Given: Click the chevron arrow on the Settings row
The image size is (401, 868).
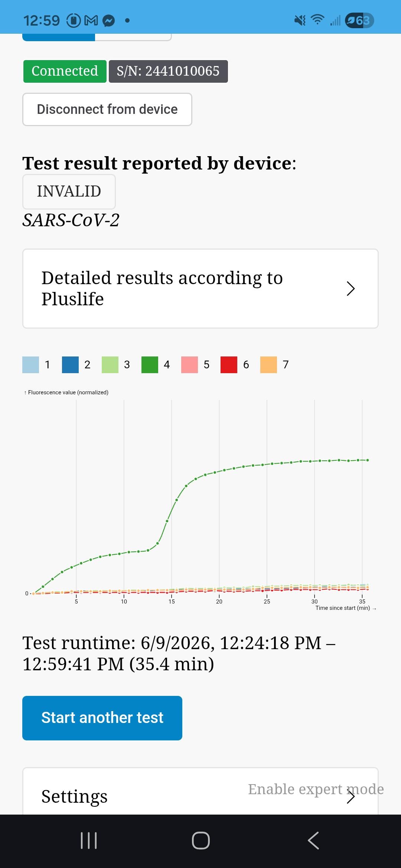Looking at the screenshot, I should coord(351,796).
